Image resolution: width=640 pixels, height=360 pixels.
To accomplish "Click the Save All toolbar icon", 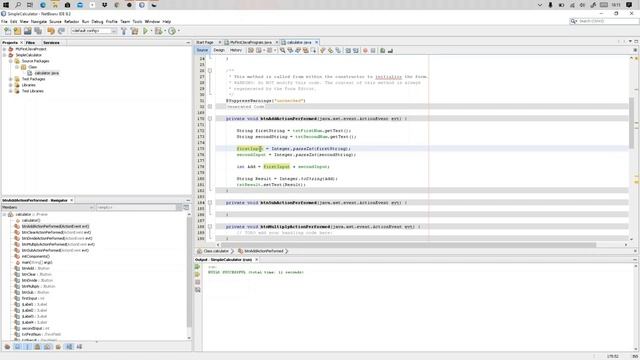I will pos(38,31).
